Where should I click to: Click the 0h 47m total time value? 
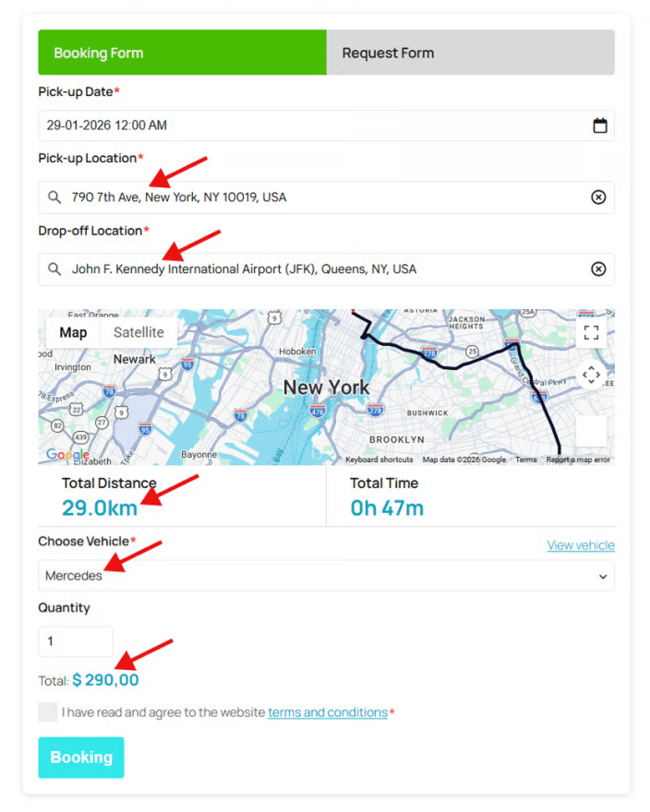tap(387, 508)
